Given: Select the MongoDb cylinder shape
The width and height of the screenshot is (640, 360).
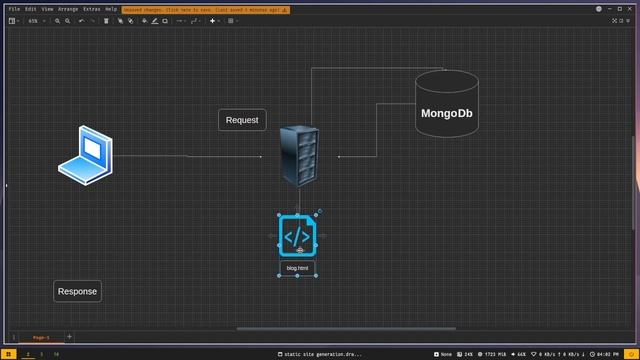Looking at the screenshot, I should (x=447, y=104).
